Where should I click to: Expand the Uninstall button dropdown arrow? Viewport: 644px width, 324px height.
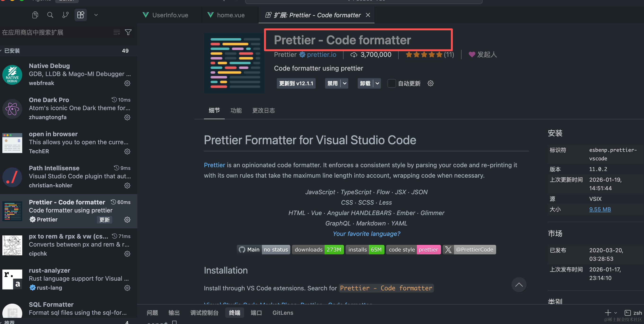(x=377, y=83)
